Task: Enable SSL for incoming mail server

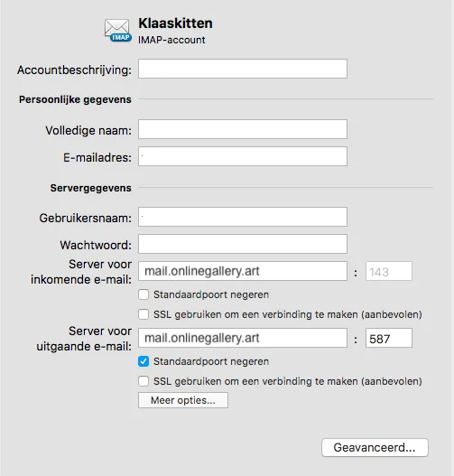Action: pyautogui.click(x=144, y=314)
